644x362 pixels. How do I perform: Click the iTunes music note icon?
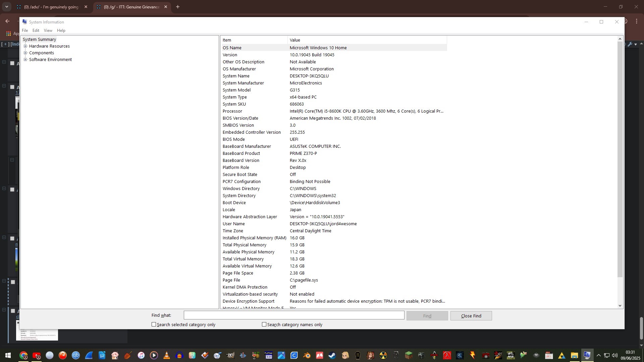pyautogui.click(x=141, y=355)
